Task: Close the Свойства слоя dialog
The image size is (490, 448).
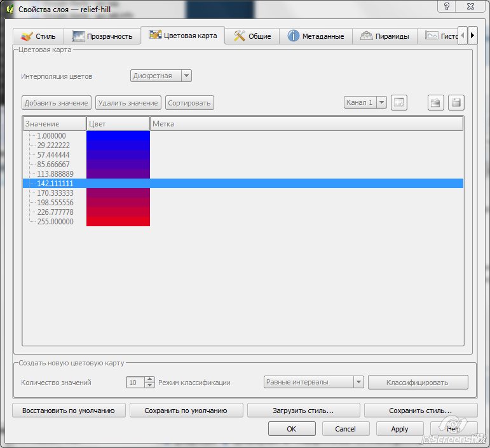Action: click(x=471, y=6)
